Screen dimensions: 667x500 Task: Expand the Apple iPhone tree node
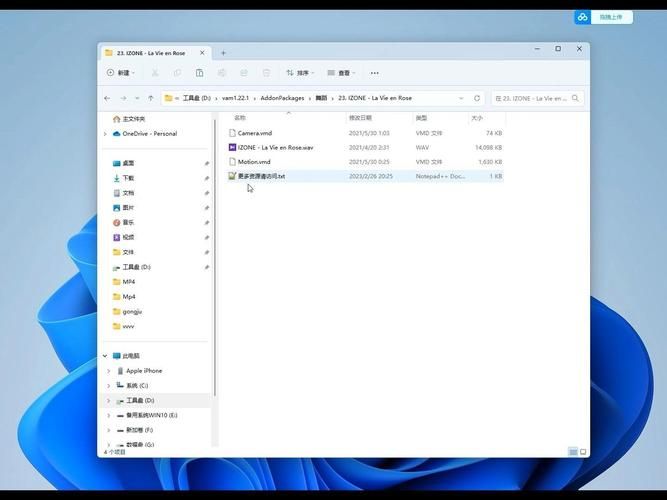[x=109, y=371]
